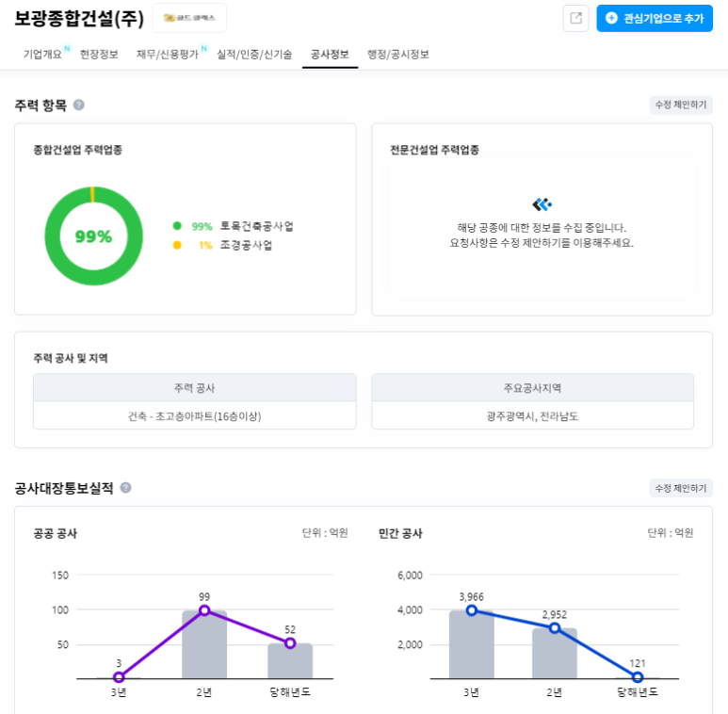
Task: Click 수정 제안하기 beside 주력 항목
Action: click(x=681, y=105)
